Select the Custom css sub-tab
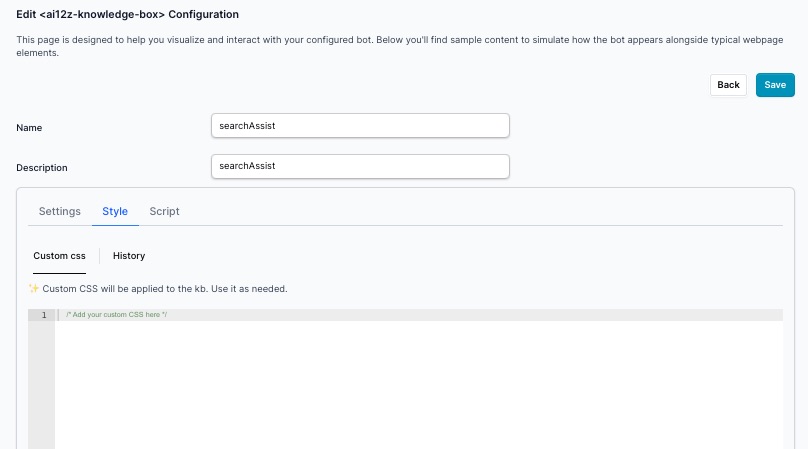Screen dimensions: 808x449 tap(59, 256)
